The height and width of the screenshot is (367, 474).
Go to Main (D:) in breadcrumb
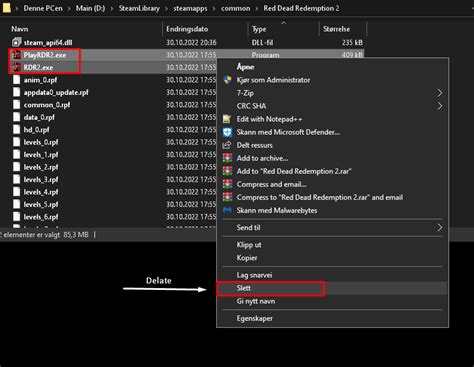pos(90,8)
